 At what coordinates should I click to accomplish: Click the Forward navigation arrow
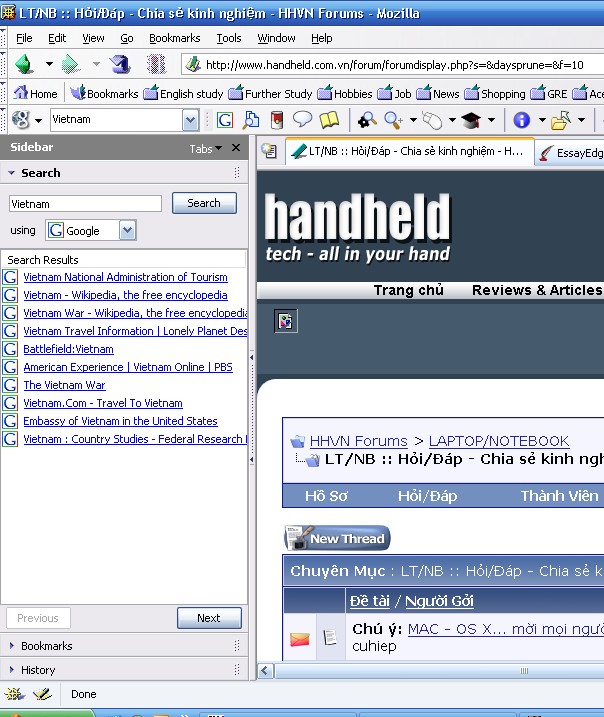pos(71,64)
